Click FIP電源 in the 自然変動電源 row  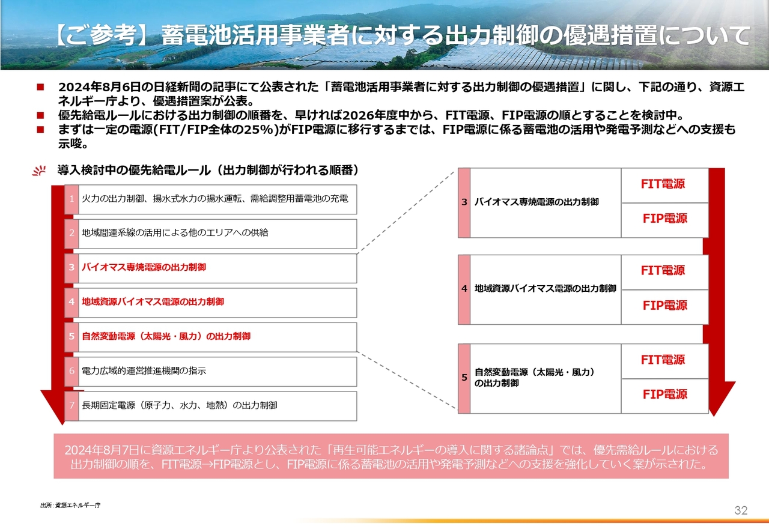pyautogui.click(x=665, y=396)
